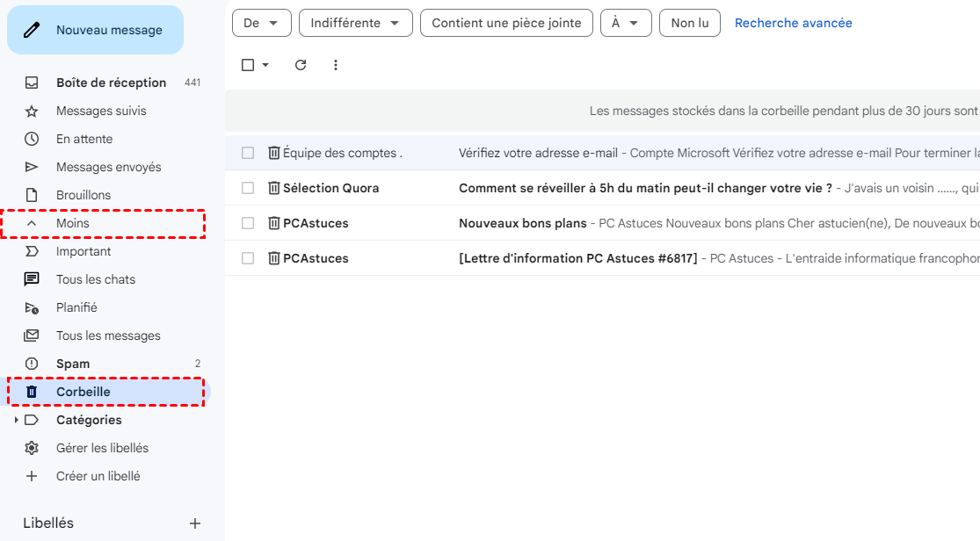Click the gear icon for Gérer les libellés
The width and height of the screenshot is (980, 541).
[32, 448]
